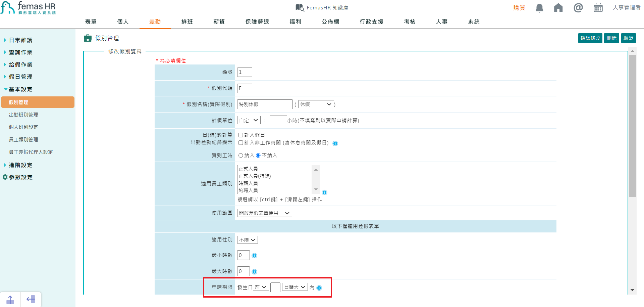Screen dimensions: 644x307
Task: Click the femas HR logo
Action: tap(29, 7)
